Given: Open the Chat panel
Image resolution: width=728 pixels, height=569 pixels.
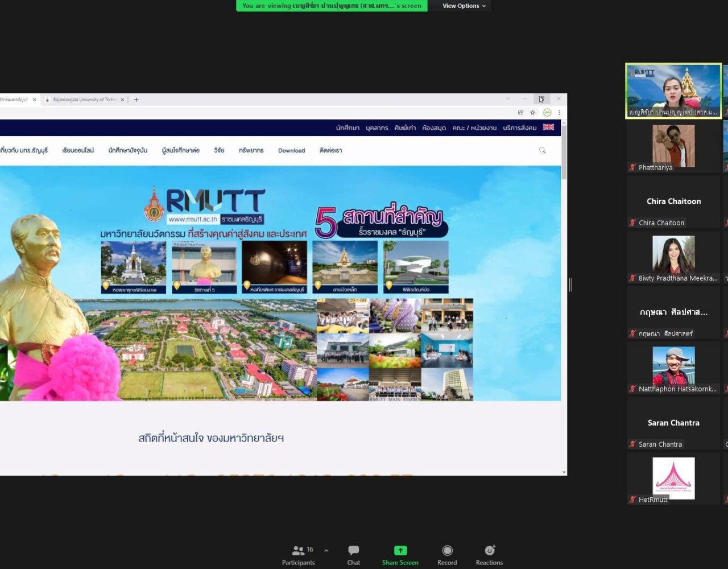Looking at the screenshot, I should [x=354, y=555].
